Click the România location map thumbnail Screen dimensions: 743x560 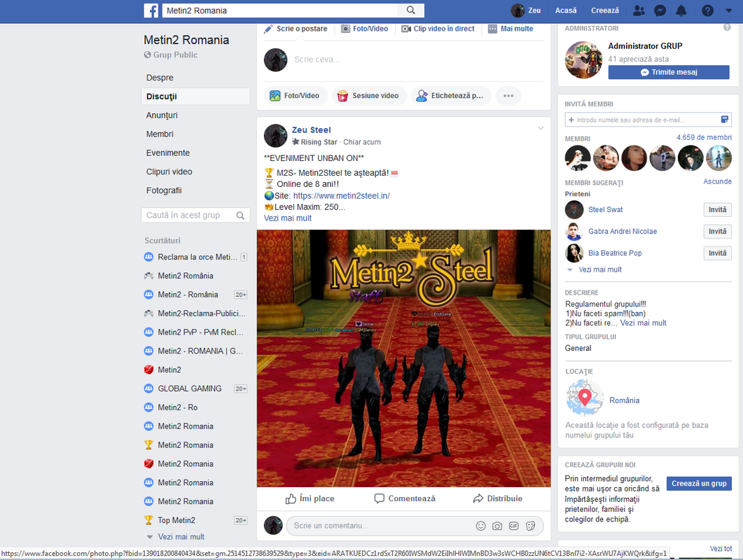click(584, 398)
